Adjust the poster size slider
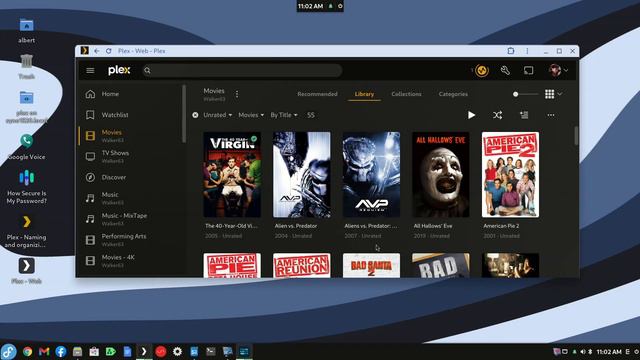 (526, 94)
